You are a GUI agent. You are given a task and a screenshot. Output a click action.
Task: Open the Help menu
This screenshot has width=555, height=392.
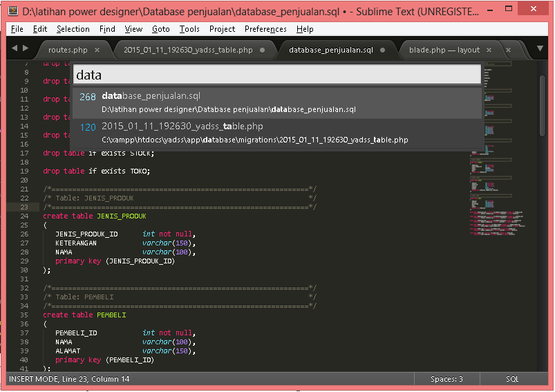(x=305, y=29)
